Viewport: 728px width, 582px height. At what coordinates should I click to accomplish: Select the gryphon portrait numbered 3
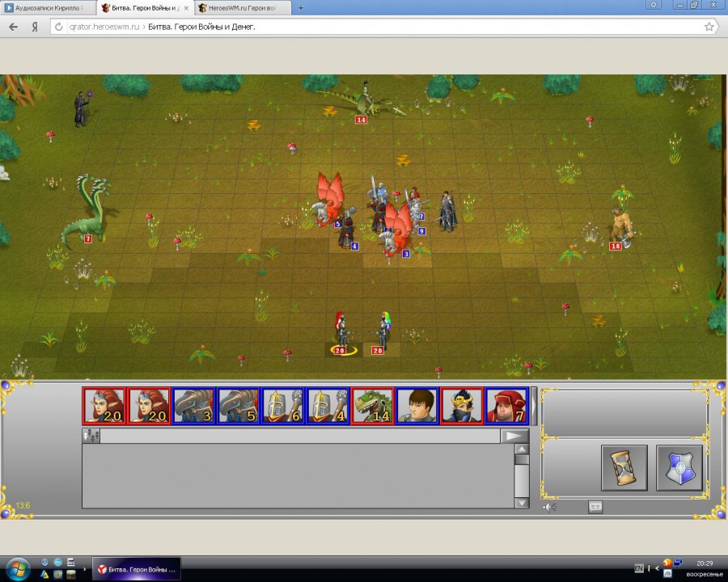click(x=194, y=406)
